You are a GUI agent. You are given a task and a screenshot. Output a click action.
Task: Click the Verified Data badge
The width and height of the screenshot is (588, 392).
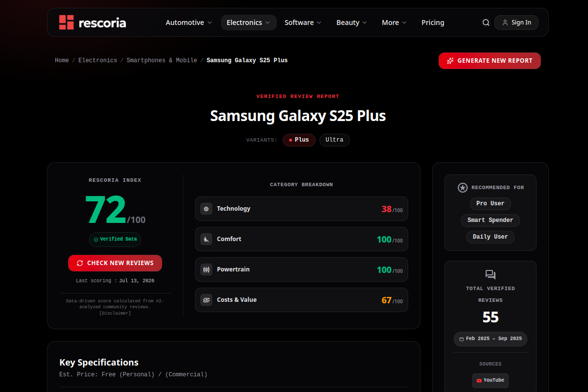115,240
